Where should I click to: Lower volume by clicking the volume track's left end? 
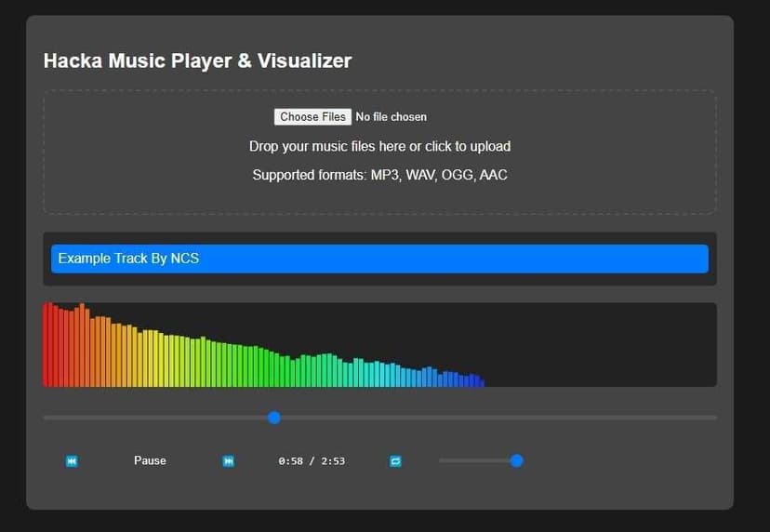click(443, 460)
